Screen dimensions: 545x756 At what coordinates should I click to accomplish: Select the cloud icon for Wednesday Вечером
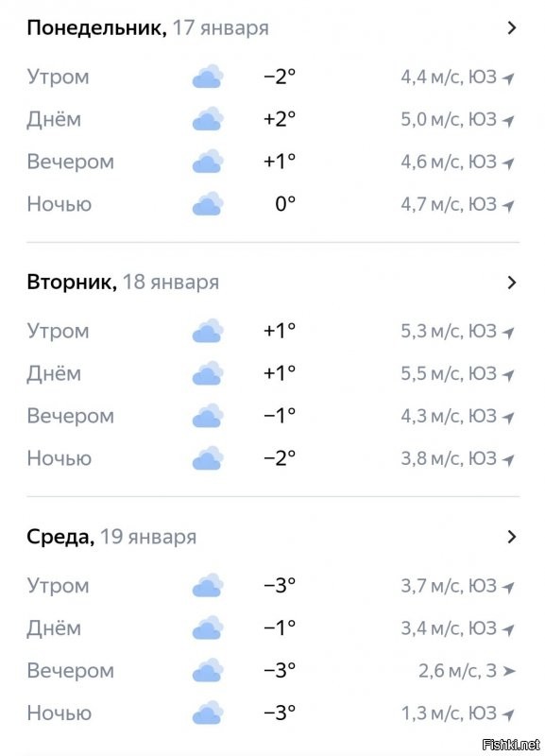(206, 671)
